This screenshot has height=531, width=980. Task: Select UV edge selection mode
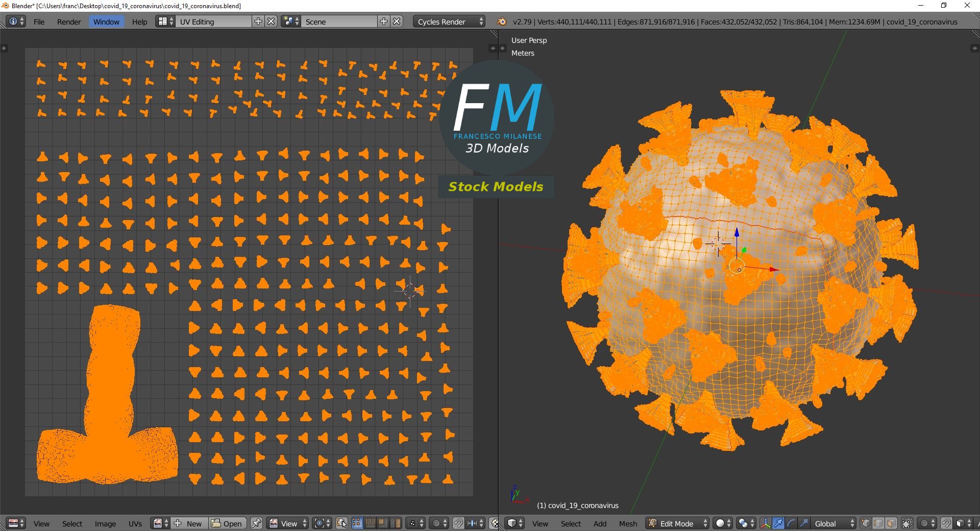click(x=370, y=523)
